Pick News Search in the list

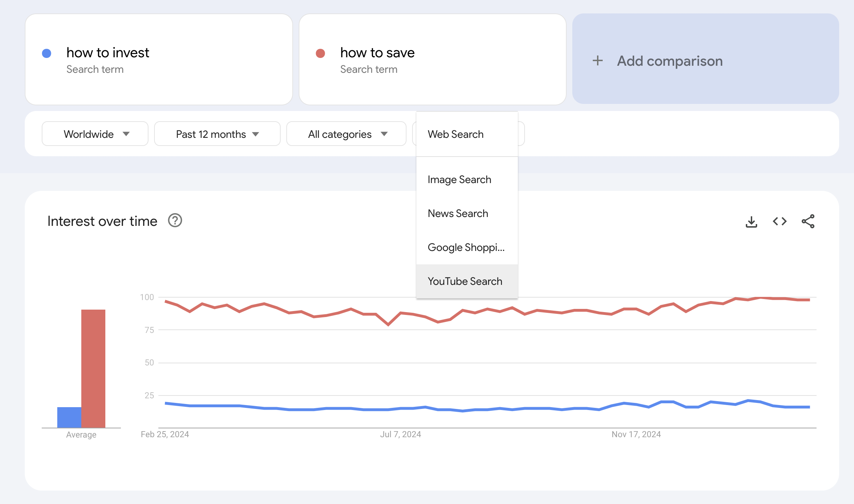click(458, 213)
